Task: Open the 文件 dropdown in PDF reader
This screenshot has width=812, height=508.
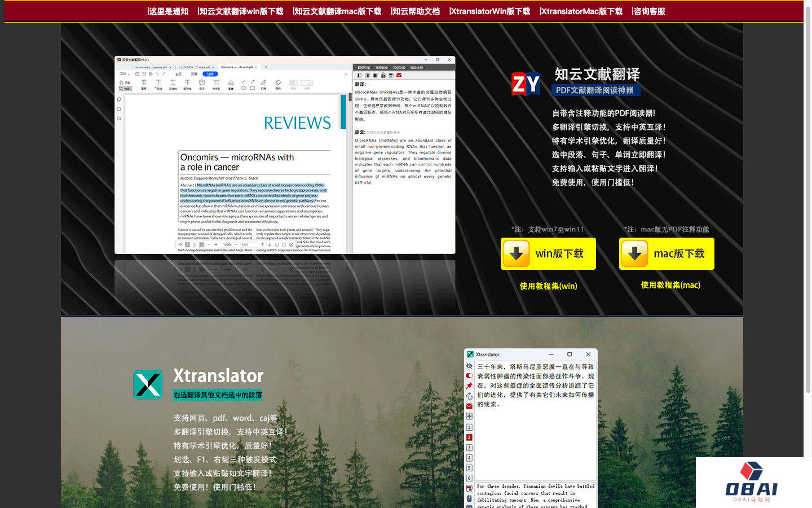Action: (125, 74)
